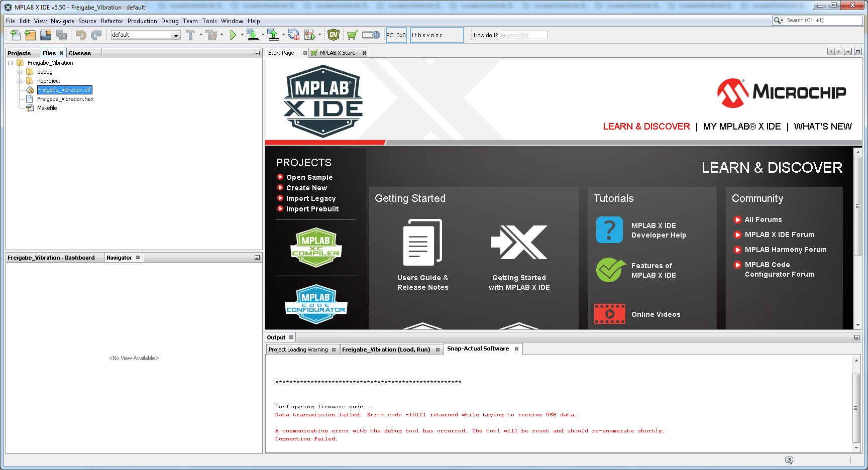Open the Tools menu
Screen dimensions: 868x470
coord(209,21)
